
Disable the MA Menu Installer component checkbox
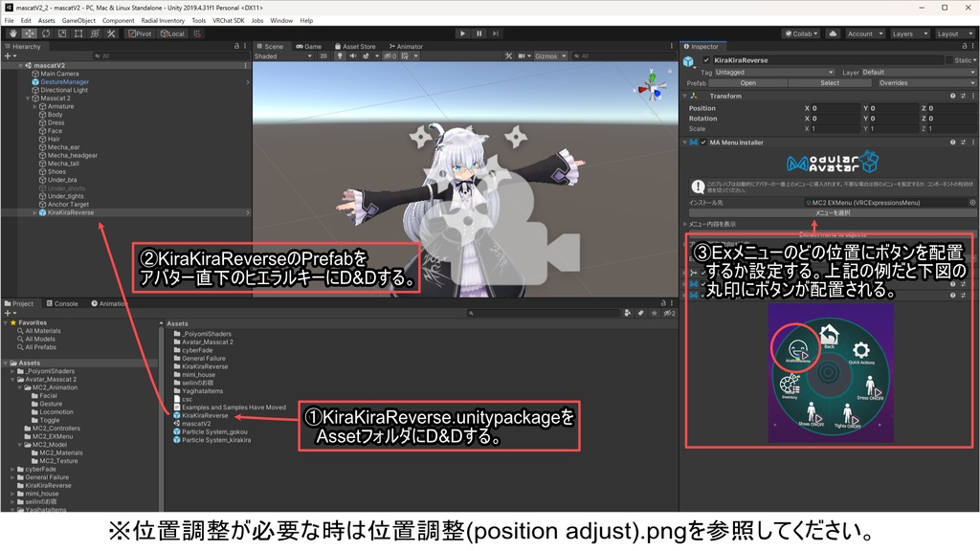(x=702, y=143)
